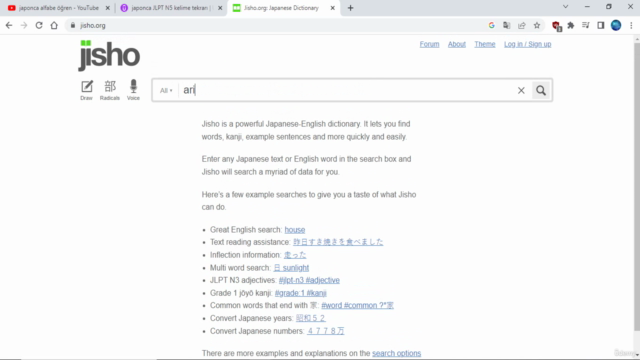Switch to japonca JLPT N5 kelime tab
The width and height of the screenshot is (640, 360).
171,8
